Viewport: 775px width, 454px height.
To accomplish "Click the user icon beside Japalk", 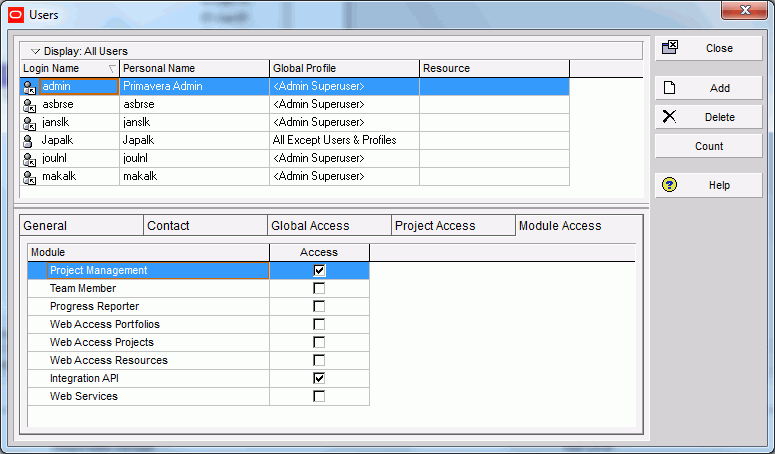I will click(x=28, y=141).
